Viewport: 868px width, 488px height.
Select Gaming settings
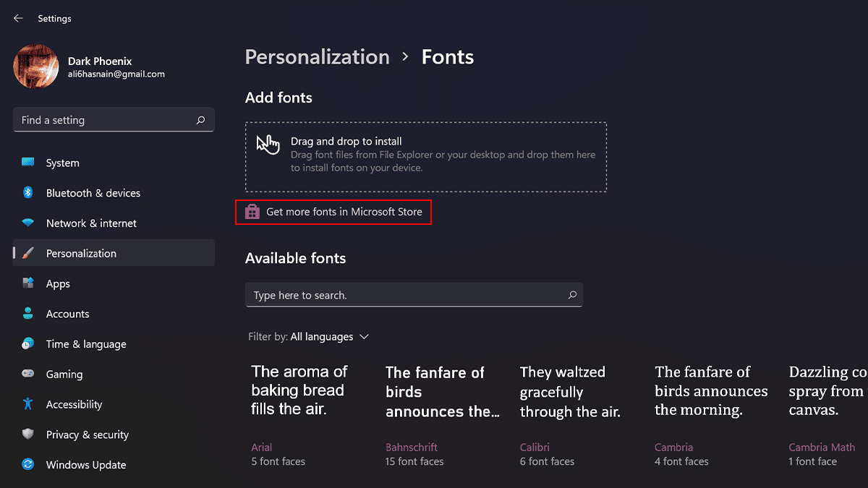tap(63, 374)
